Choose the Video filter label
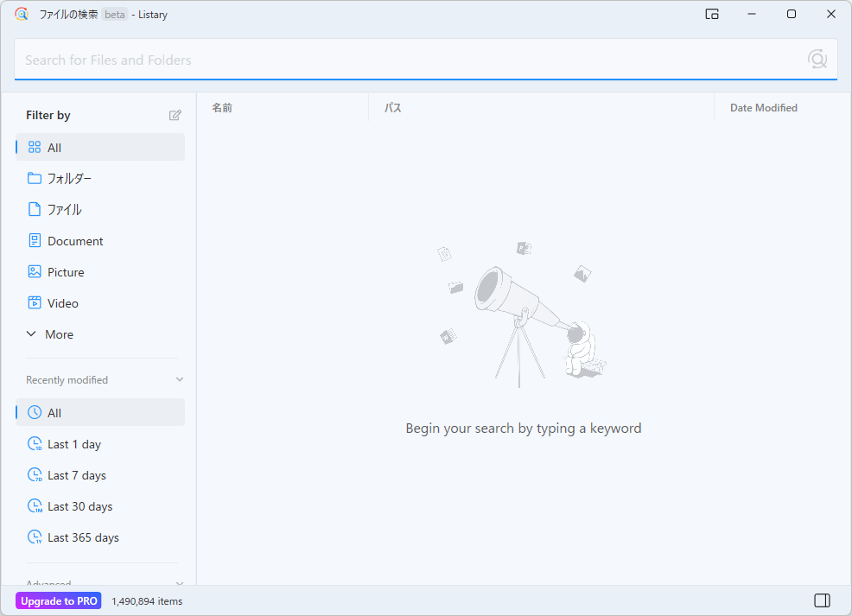The width and height of the screenshot is (852, 616). coord(62,303)
